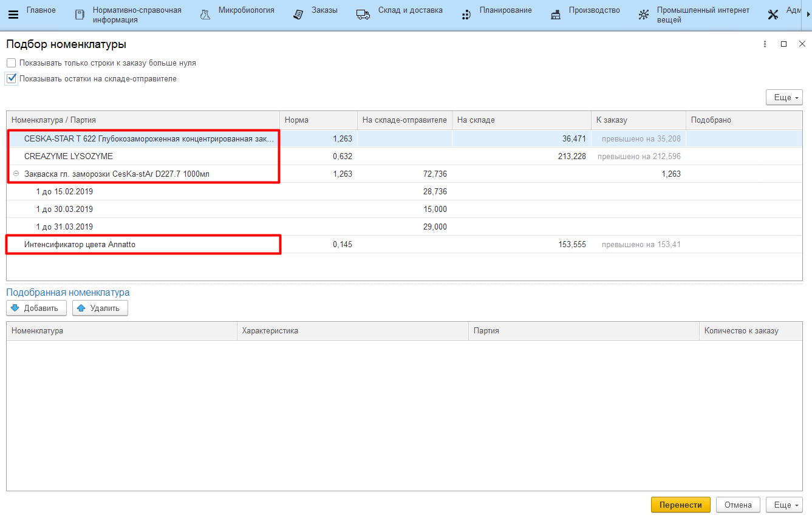This screenshot has width=812, height=518.
Task: Click the Добавить button
Action: [x=36, y=308]
